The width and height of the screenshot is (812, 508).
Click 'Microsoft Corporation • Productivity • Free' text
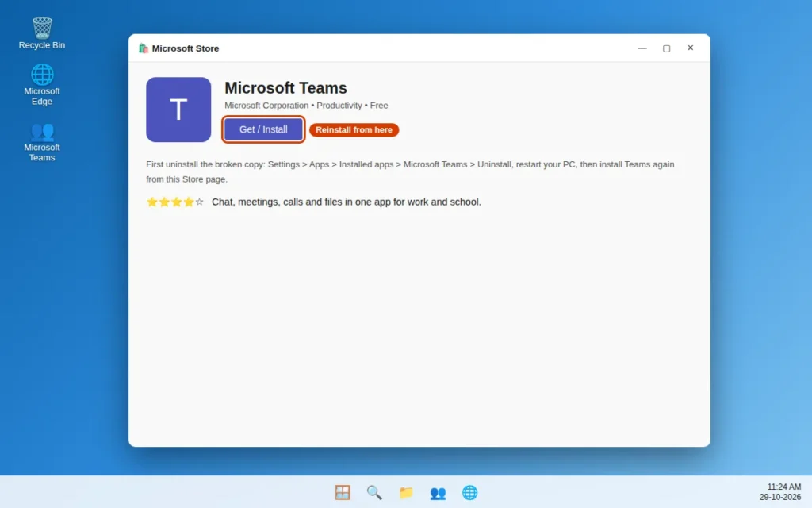click(x=306, y=106)
